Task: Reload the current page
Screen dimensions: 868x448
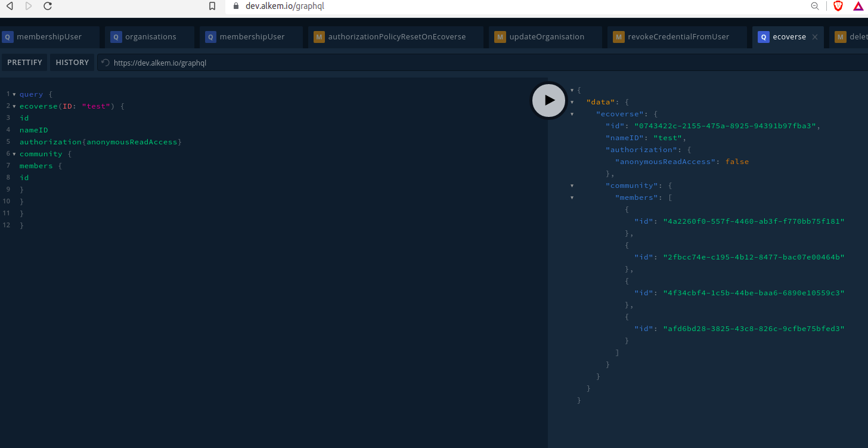Action: coord(47,7)
